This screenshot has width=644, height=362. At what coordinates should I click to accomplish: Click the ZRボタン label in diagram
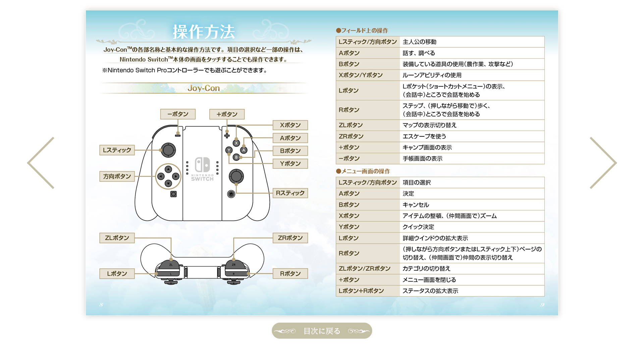(290, 238)
